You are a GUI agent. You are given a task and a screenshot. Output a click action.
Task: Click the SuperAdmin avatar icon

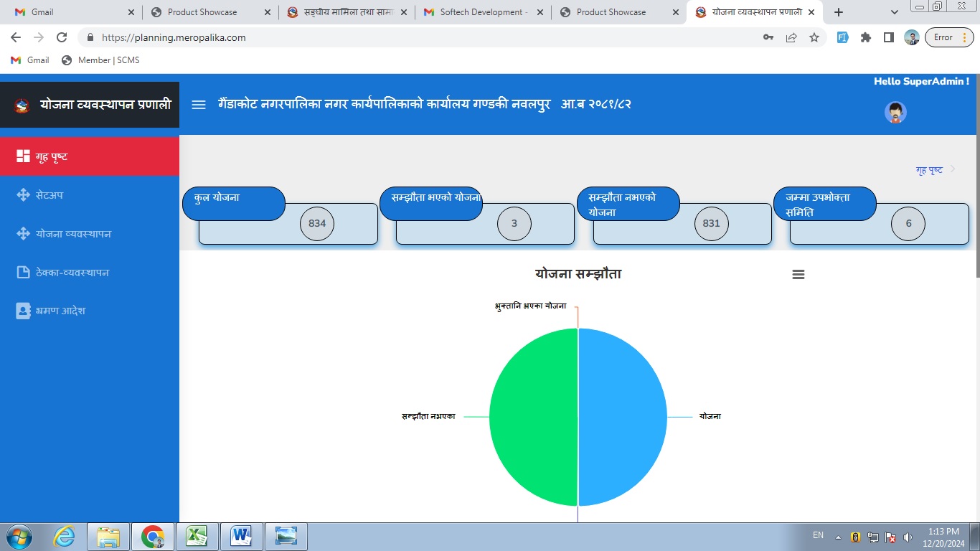click(x=895, y=113)
